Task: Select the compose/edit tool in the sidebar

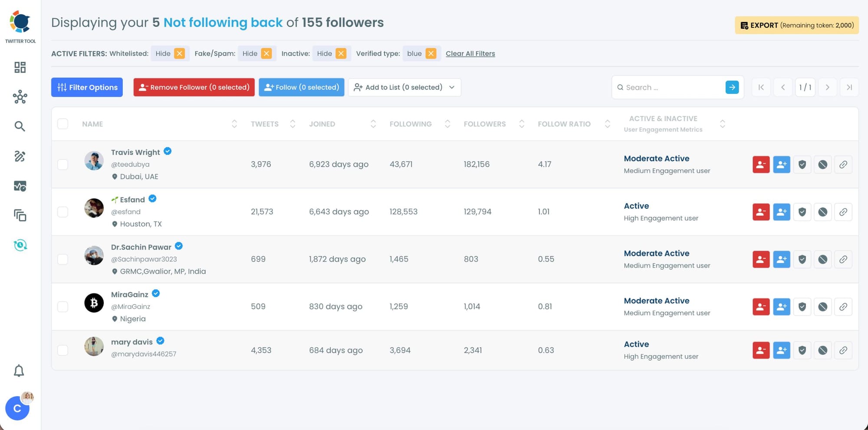Action: [20, 157]
